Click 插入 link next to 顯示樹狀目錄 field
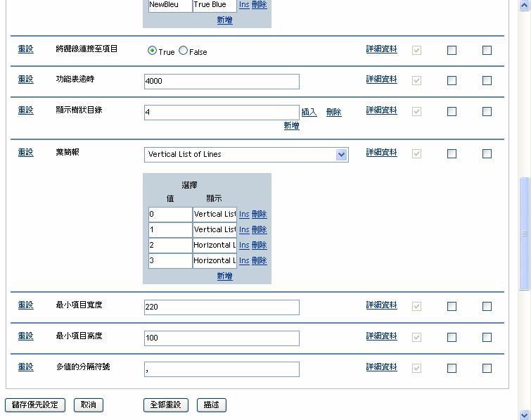531x420 pixels. (309, 112)
